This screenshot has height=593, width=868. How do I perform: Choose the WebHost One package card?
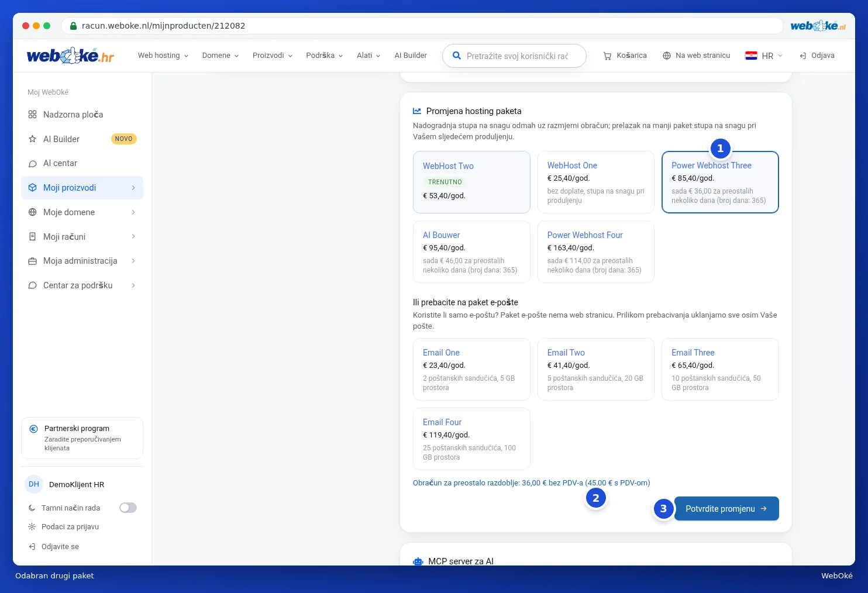coord(595,182)
